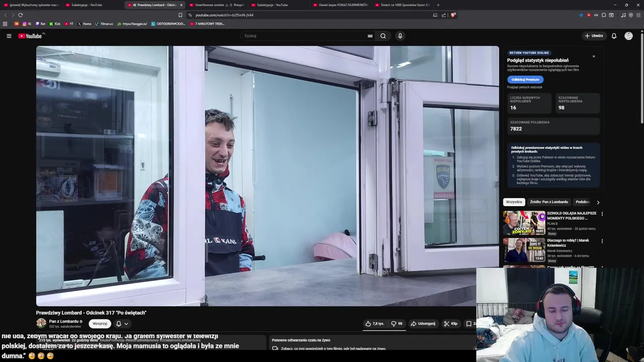Open the YouTube hamburger guide menu
The height and width of the screenshot is (362, 644).
(9, 36)
